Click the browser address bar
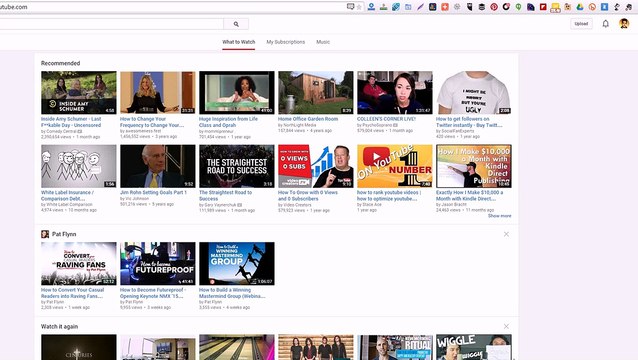 173,7
